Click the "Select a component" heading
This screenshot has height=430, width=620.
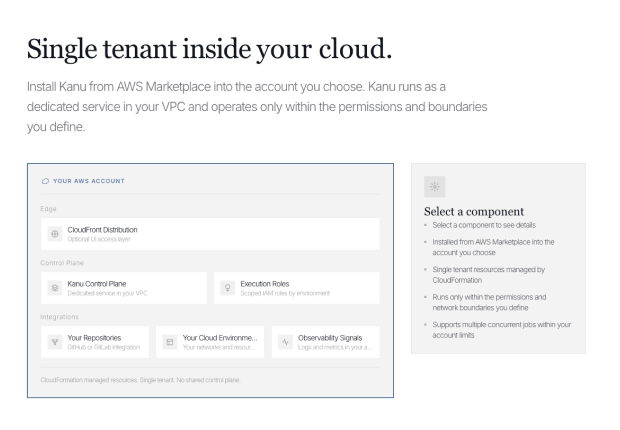point(474,212)
